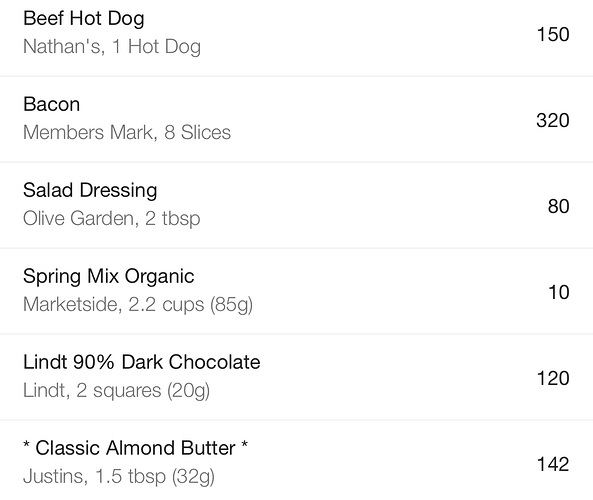Tap the Justins, 1.5 tbsp (32g) text

coord(119,477)
